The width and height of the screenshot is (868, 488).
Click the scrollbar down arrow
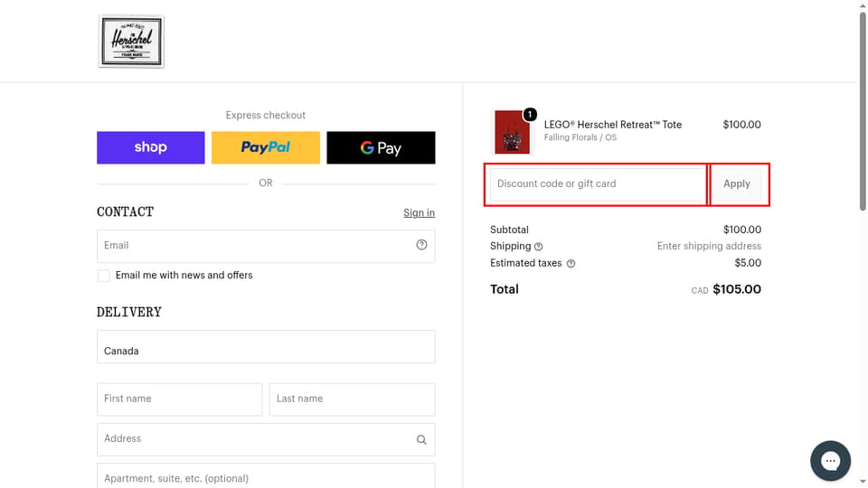tap(863, 483)
